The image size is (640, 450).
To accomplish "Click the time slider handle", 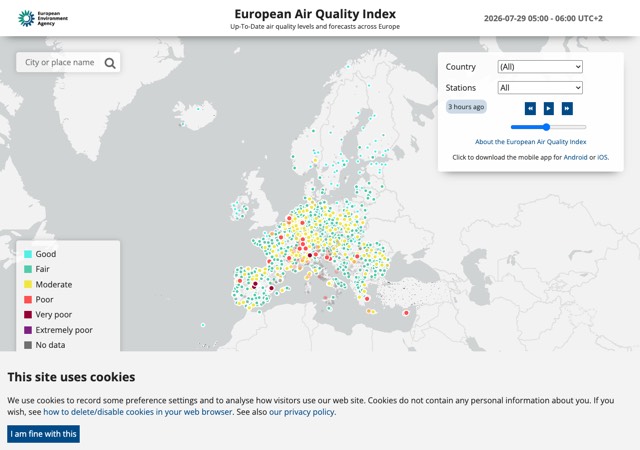I will coord(547,127).
